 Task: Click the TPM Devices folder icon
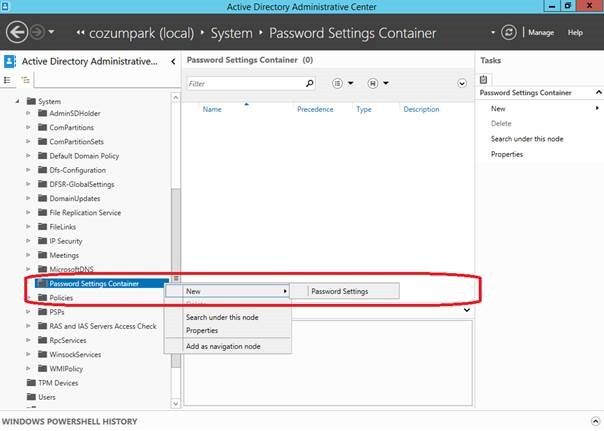31,382
